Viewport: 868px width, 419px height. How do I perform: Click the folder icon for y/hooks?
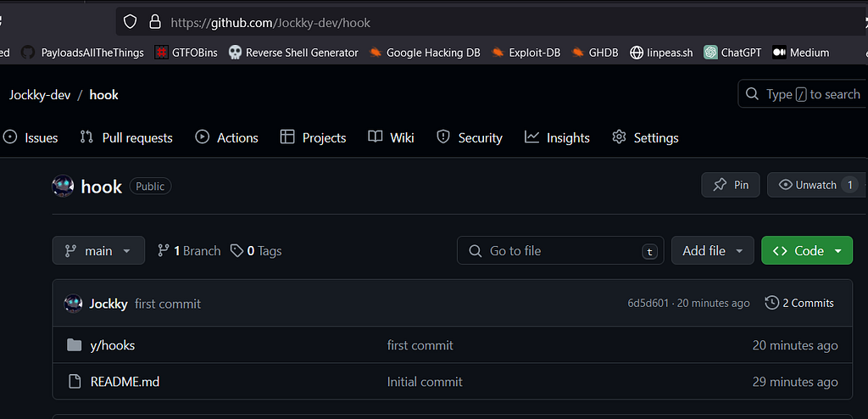(x=75, y=345)
